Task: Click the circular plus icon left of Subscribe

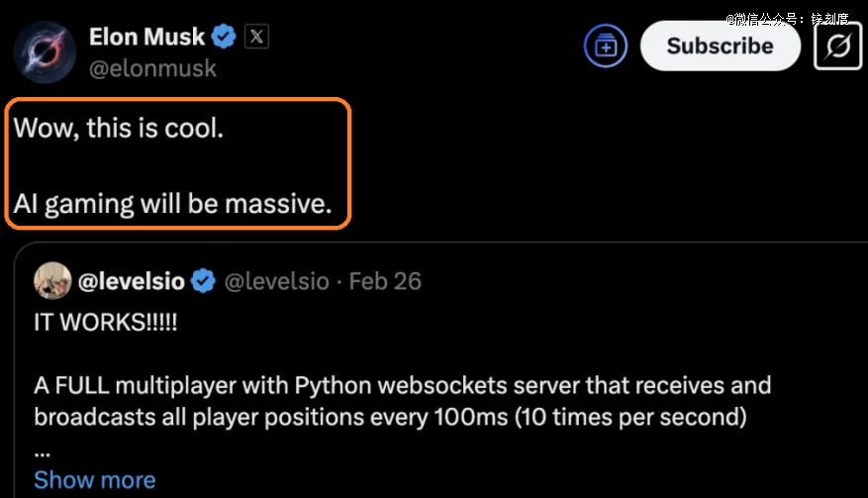Action: point(605,46)
